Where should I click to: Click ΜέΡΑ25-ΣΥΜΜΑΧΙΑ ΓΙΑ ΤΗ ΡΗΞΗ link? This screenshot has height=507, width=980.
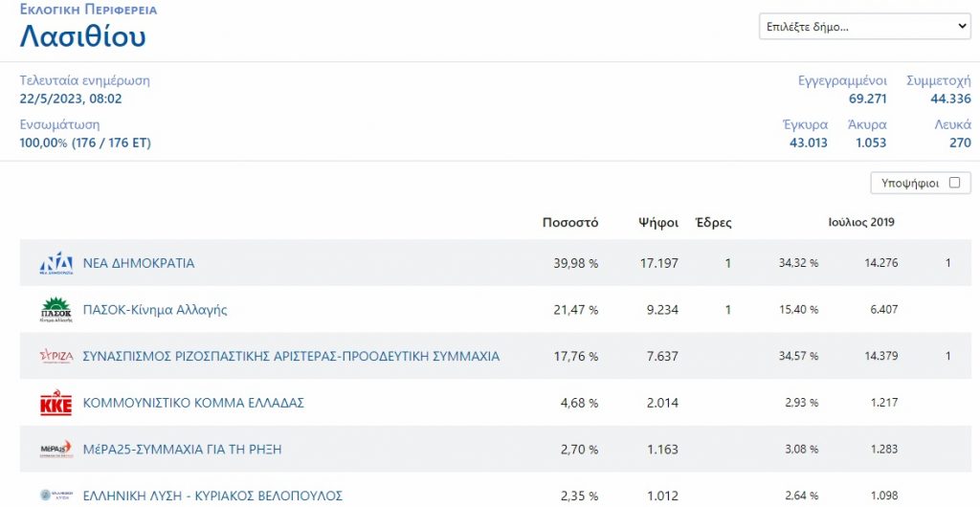(x=182, y=450)
